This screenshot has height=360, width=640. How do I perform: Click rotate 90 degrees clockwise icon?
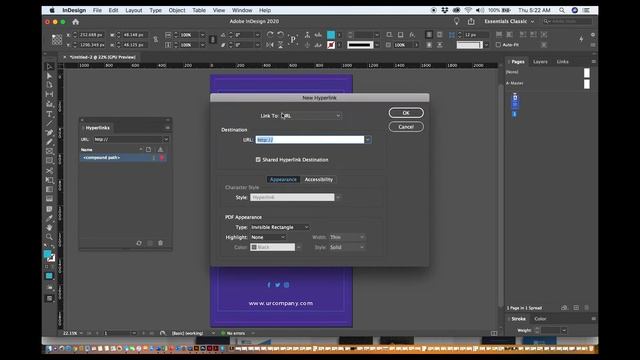pos(270,35)
